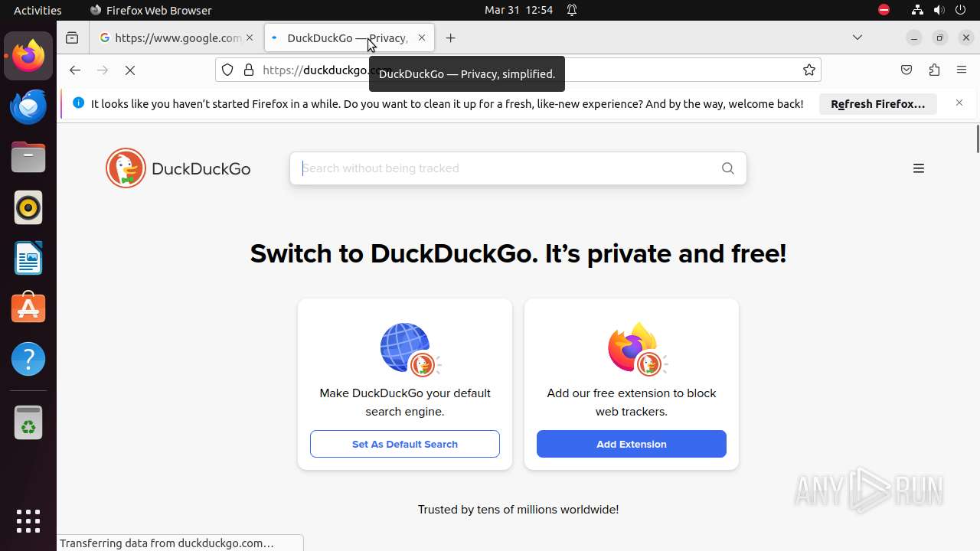Open Firefox from the Ubuntu dock
Screen dimensions: 980x551
pyautogui.click(x=28, y=56)
